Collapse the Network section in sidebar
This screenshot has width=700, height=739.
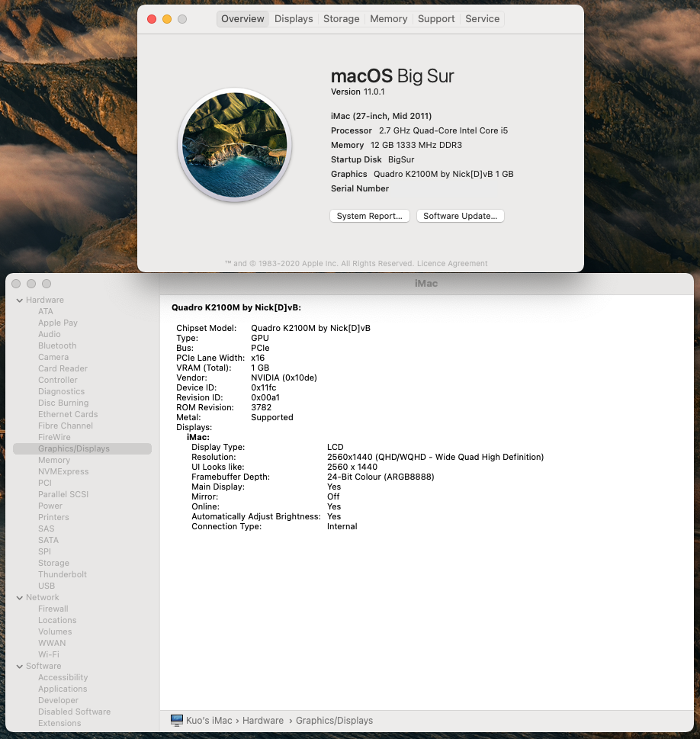point(20,598)
